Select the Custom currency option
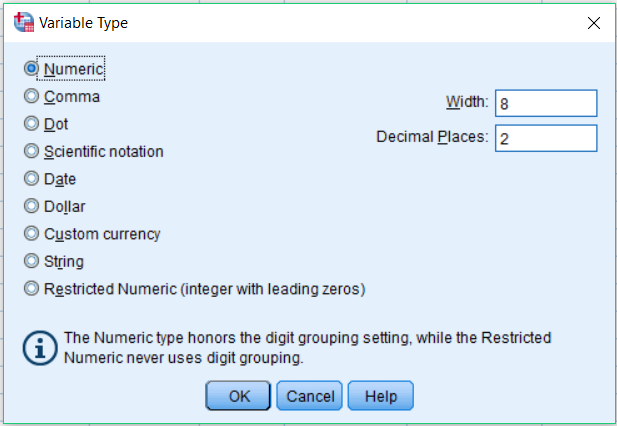Screen dimensions: 617x426 pyautogui.click(x=31, y=234)
